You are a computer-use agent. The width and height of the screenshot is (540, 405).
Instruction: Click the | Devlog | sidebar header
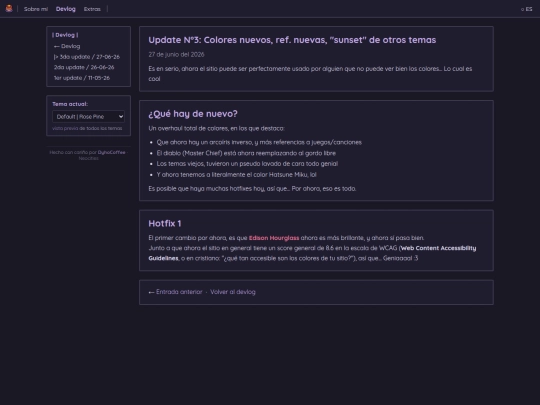(x=65, y=35)
